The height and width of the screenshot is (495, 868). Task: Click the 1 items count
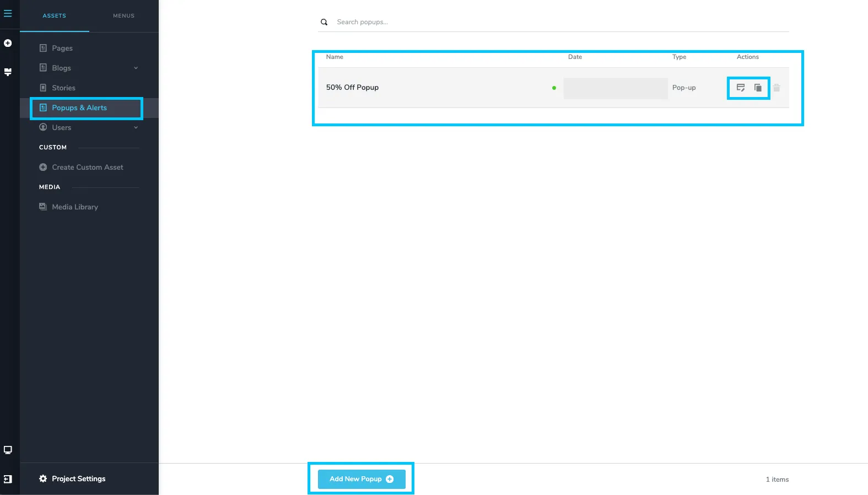tap(777, 480)
